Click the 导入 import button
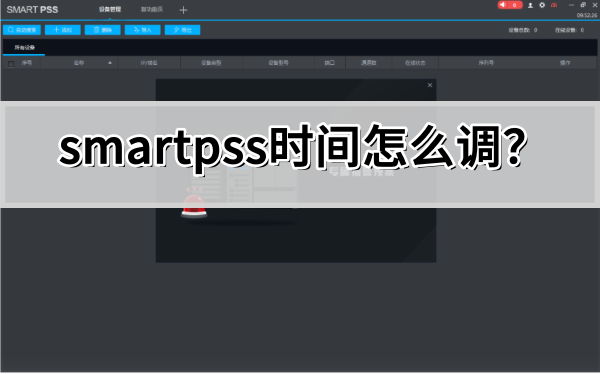600x374 pixels. coord(142,30)
